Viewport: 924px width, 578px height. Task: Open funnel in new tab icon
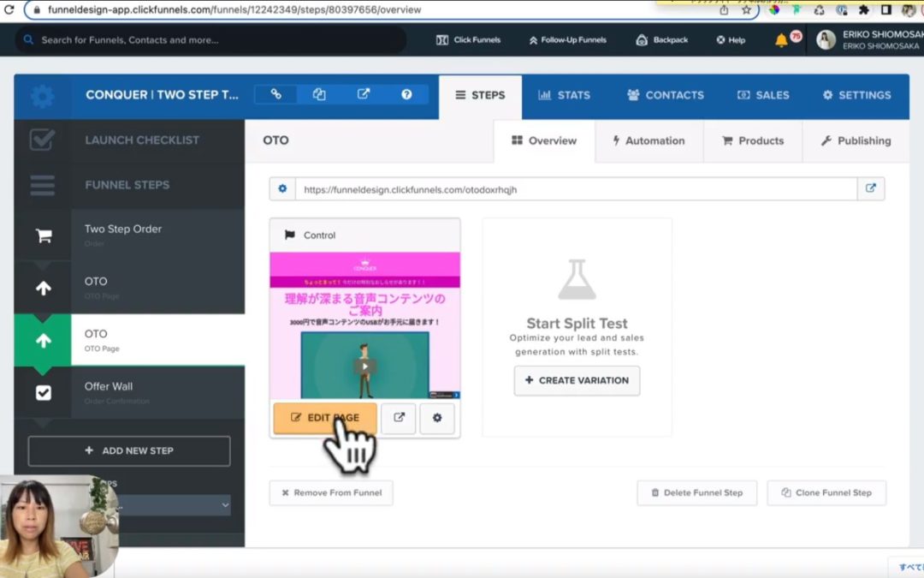[363, 95]
